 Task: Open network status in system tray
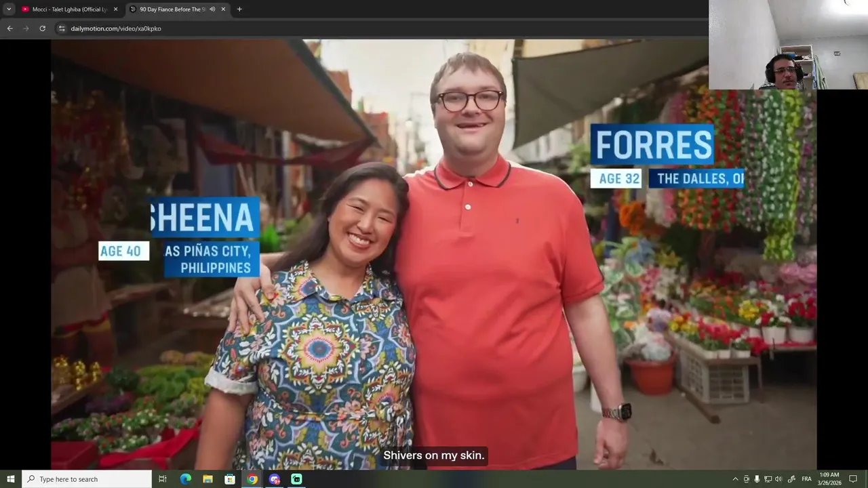(x=768, y=479)
